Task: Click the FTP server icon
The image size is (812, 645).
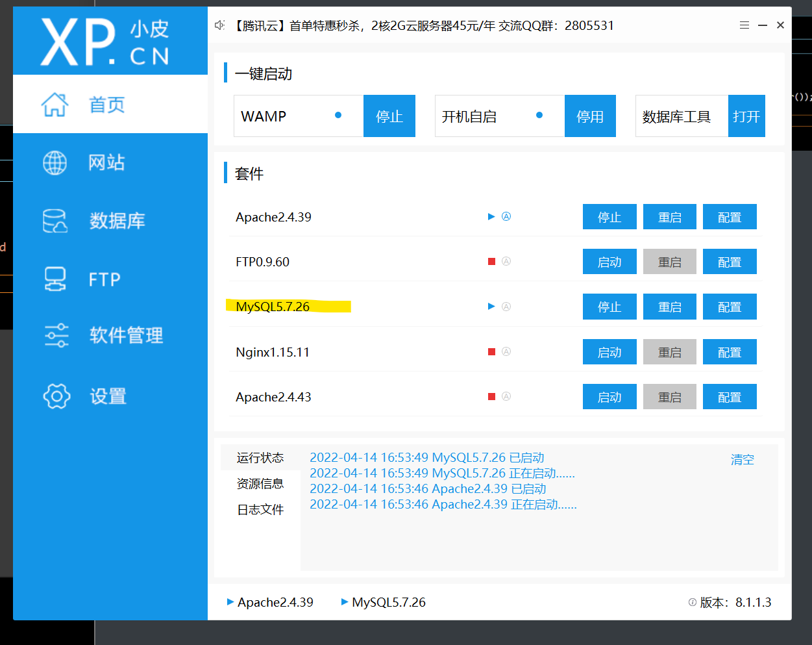Action: [55, 279]
